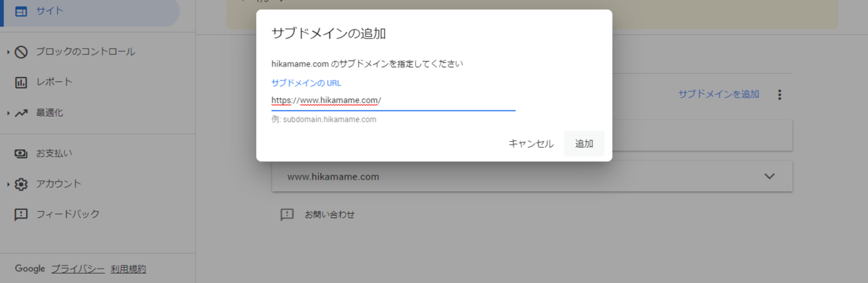Click the お問い合わせ exclamation icon
This screenshot has width=868, height=283.
pyautogui.click(x=287, y=214)
